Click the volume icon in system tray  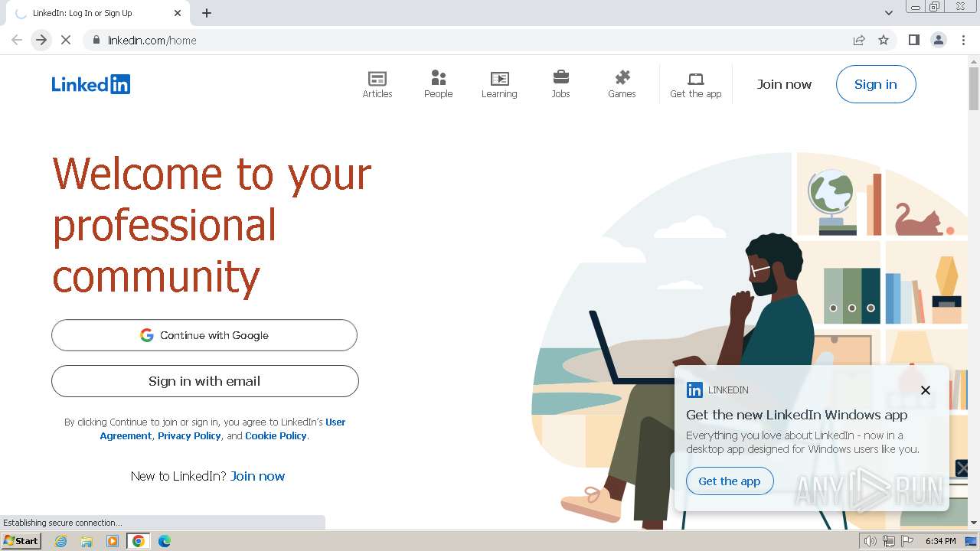(x=871, y=541)
